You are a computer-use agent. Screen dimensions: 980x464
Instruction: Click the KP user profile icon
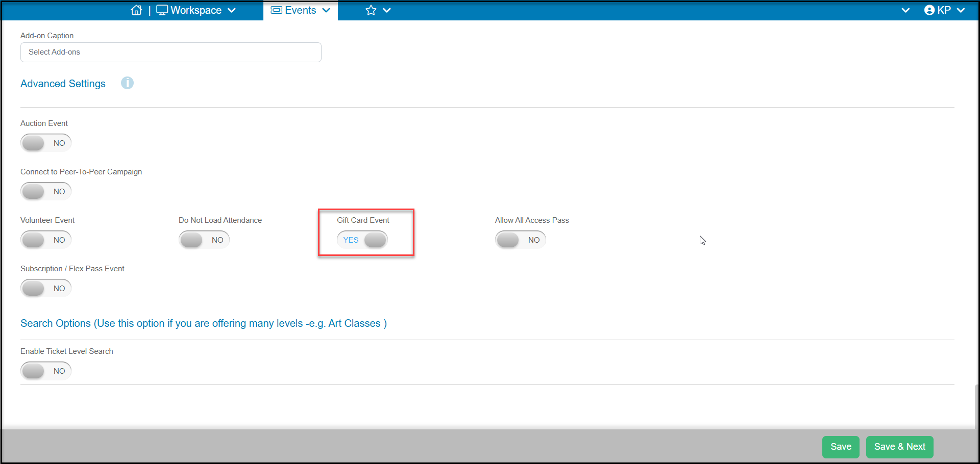[929, 10]
